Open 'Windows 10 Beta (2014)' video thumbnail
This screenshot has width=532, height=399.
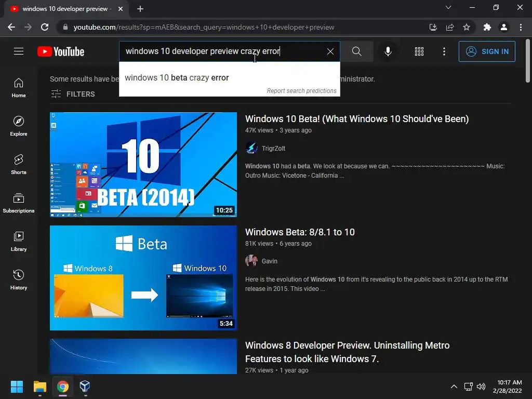tap(143, 165)
